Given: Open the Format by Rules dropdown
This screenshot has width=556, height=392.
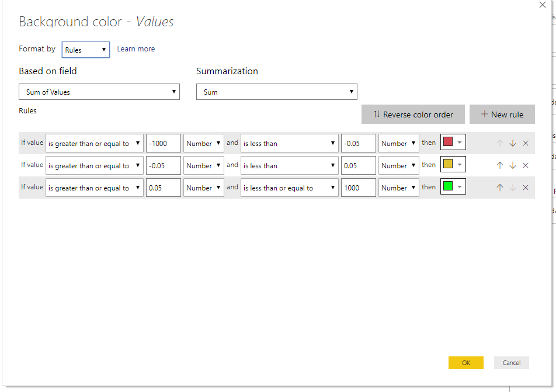Looking at the screenshot, I should click(x=86, y=50).
